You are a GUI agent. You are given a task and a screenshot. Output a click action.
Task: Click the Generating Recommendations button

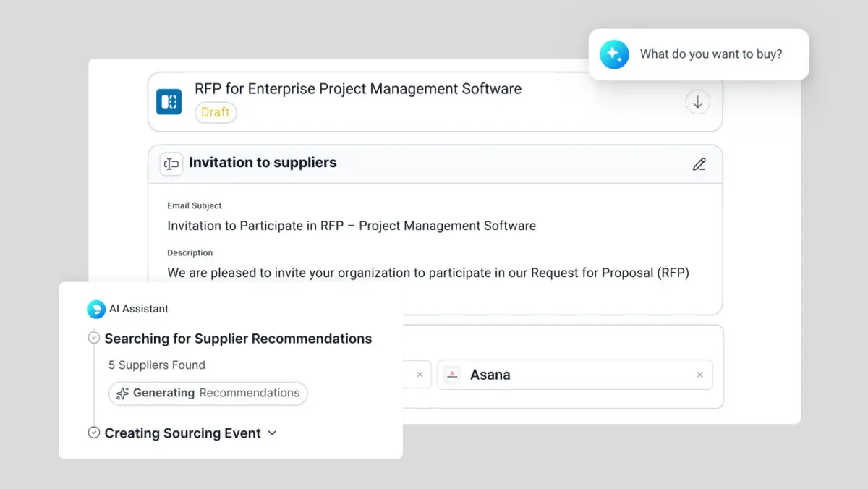208,393
